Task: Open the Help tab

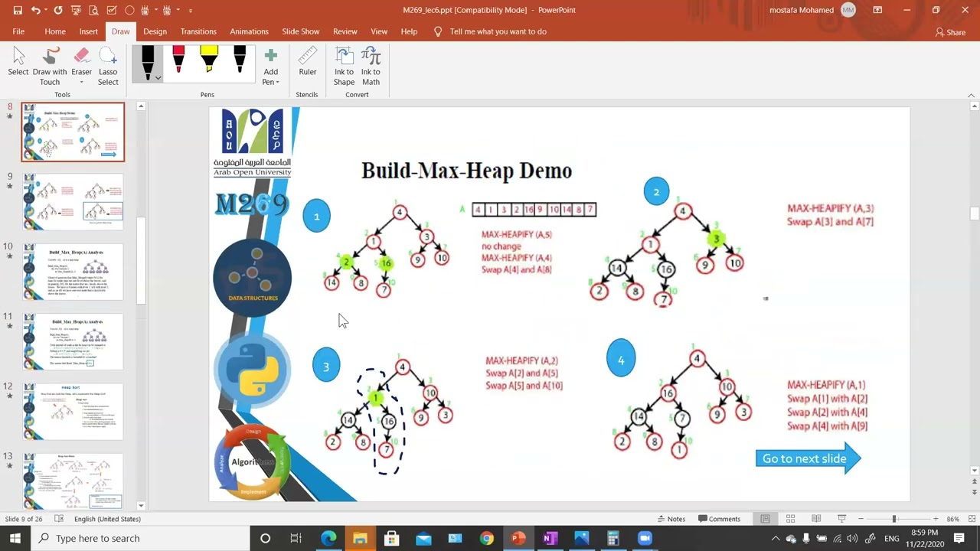Action: (x=409, y=31)
